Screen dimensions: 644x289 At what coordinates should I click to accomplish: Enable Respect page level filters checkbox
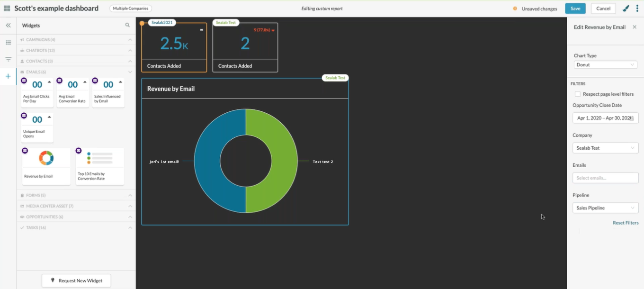click(x=577, y=94)
